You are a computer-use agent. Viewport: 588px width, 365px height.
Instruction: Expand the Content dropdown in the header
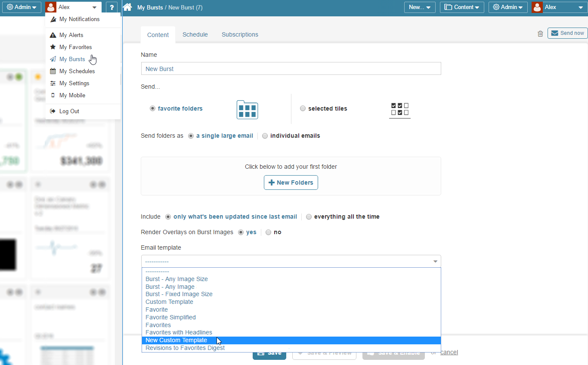[462, 7]
